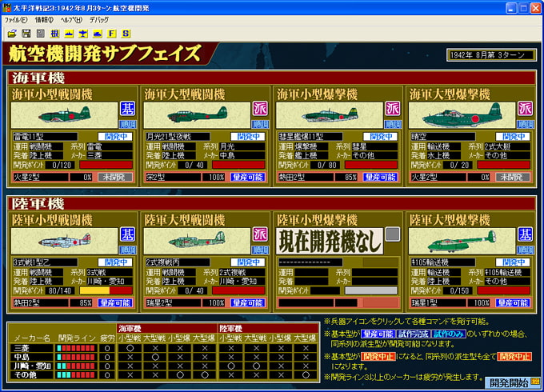The height and width of the screenshot is (392, 544).
Task: Click the 熱田2型 85% engine row on 彗星 card
Action: click(x=338, y=178)
